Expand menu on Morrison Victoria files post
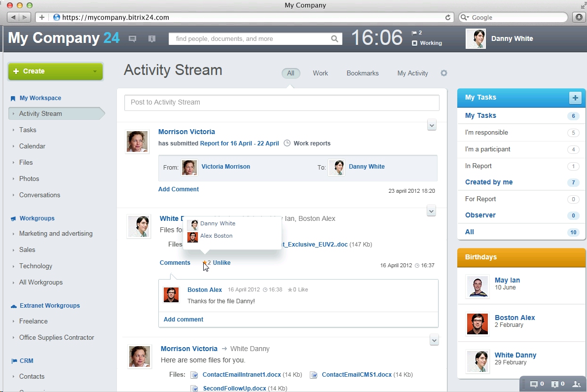Viewport: 587px width, 392px height. point(434,341)
